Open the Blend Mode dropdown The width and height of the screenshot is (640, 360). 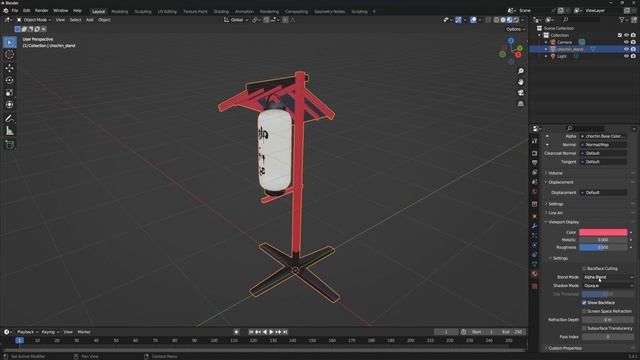click(x=608, y=277)
